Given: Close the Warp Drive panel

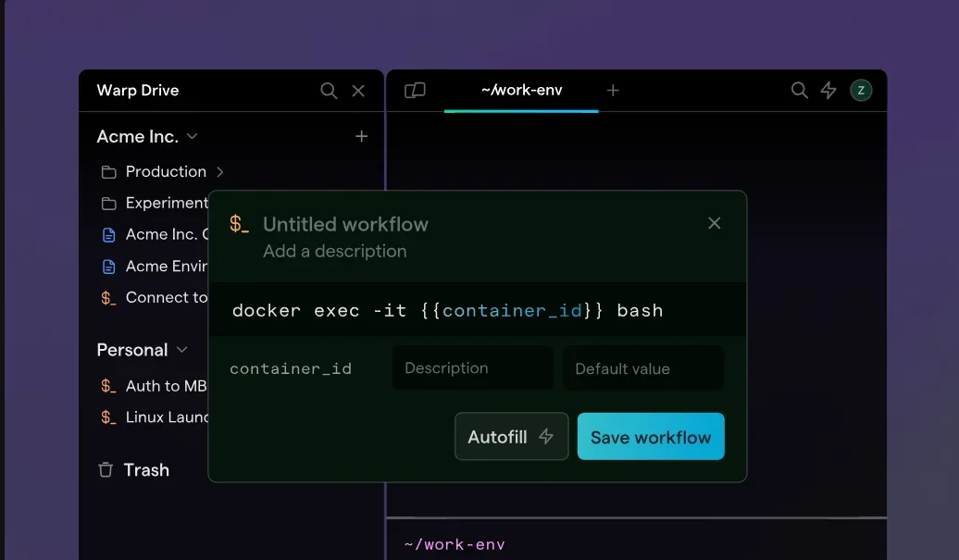Looking at the screenshot, I should click(358, 91).
